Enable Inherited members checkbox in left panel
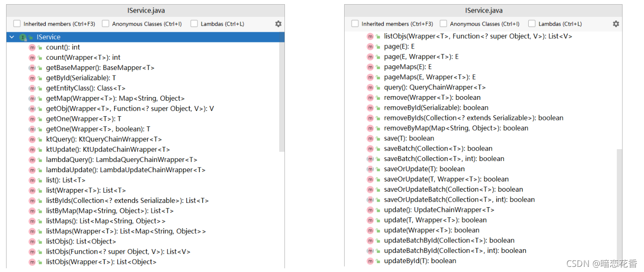 pyautogui.click(x=17, y=24)
